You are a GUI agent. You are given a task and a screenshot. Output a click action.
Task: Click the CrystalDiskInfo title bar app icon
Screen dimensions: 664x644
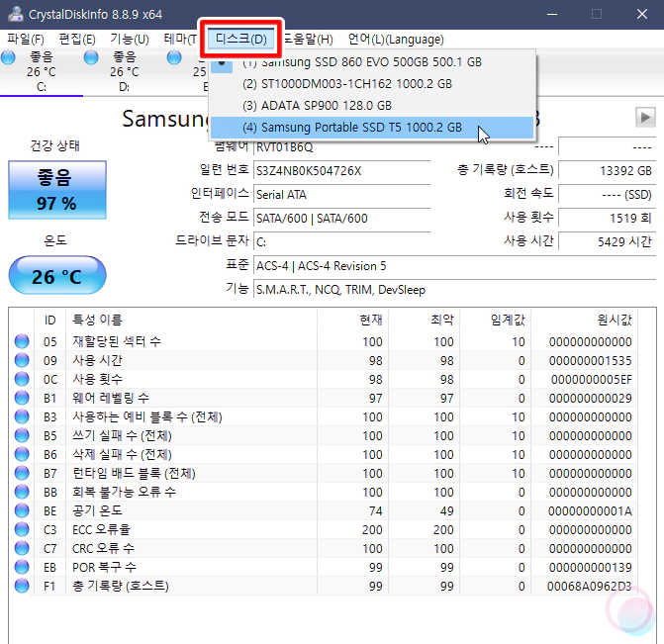(x=16, y=14)
